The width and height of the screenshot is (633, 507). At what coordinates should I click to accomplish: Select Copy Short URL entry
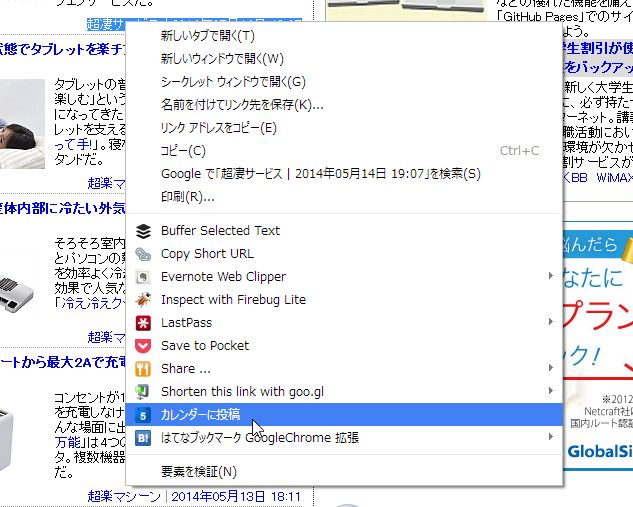point(344,254)
